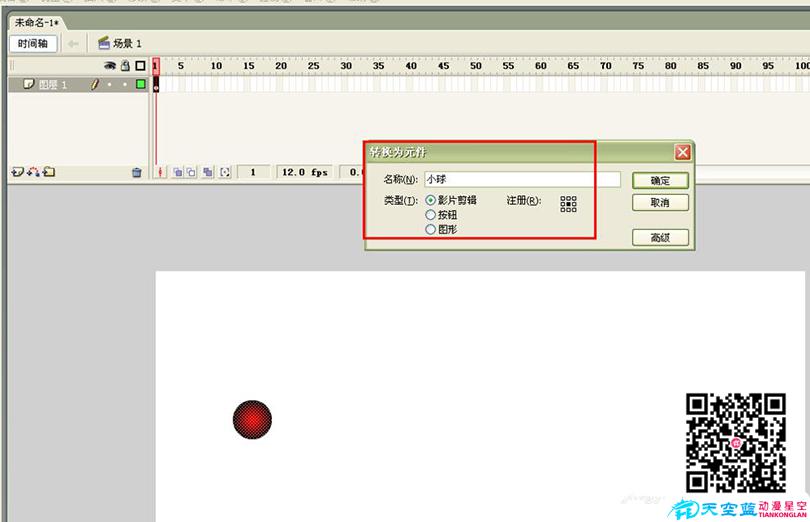This screenshot has width=810, height=522.
Task: Click the red playhead at frame 1
Action: 155,66
